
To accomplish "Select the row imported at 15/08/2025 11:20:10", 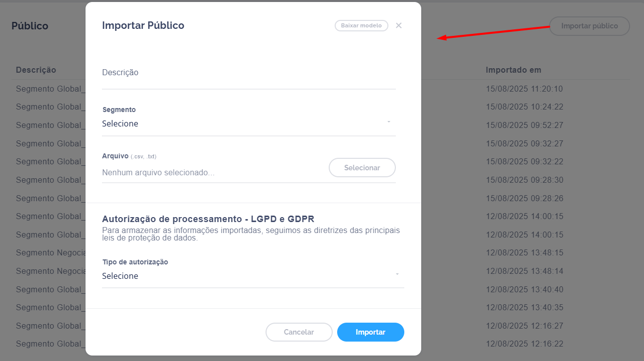I will click(524, 89).
